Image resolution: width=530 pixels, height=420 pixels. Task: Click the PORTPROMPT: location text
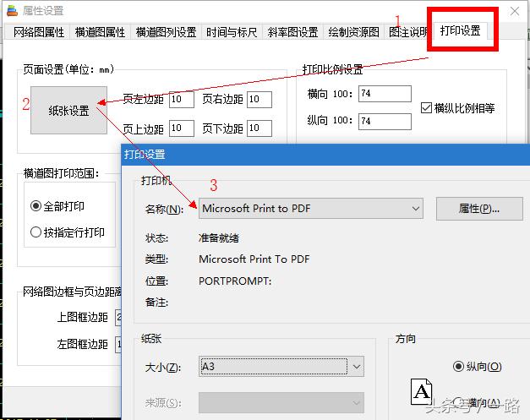pyautogui.click(x=235, y=281)
